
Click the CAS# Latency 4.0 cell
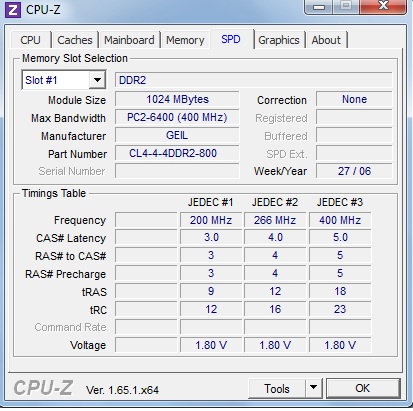tap(275, 238)
